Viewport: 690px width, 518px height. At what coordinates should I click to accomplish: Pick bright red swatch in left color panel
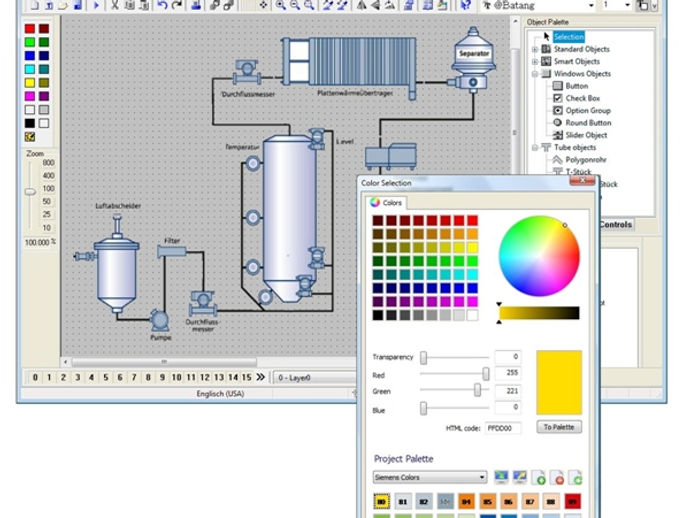(x=30, y=29)
